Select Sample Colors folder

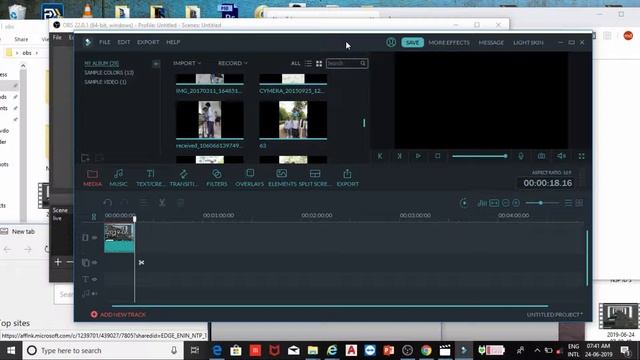point(109,73)
